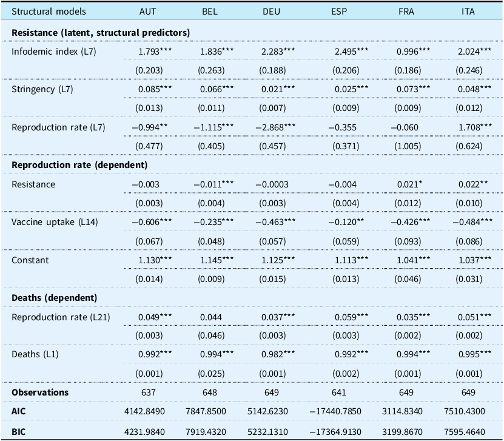Click the value 2.495*** for ESP

[x=351, y=52]
